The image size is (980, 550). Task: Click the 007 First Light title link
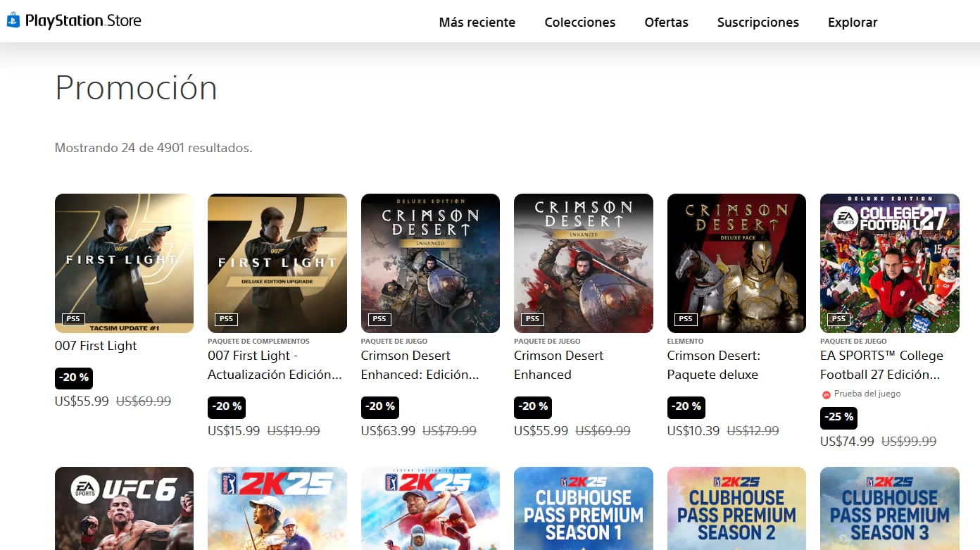(96, 346)
